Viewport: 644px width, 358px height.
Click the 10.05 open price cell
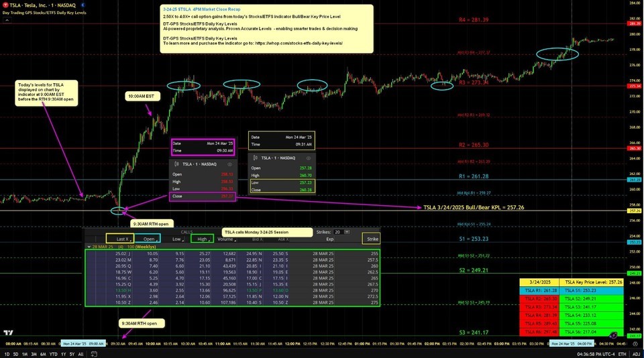point(152,253)
